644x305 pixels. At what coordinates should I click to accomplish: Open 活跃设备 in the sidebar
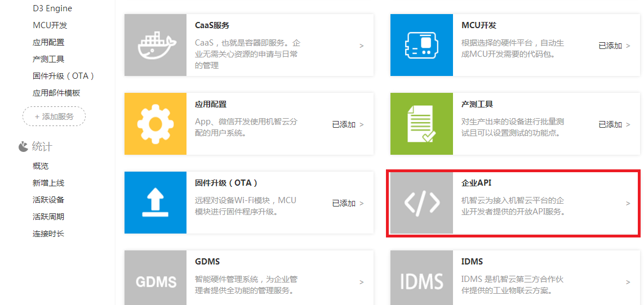(x=48, y=200)
